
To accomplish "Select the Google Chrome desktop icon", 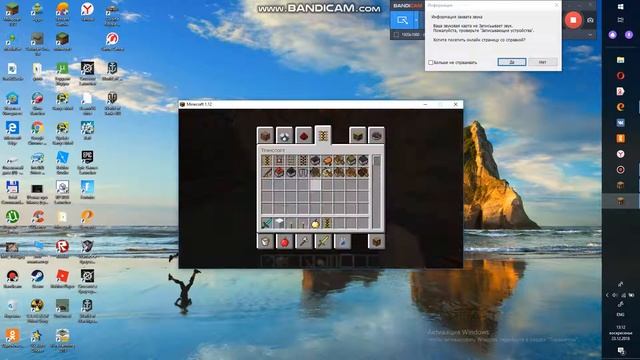I will pyautogui.click(x=37, y=131).
